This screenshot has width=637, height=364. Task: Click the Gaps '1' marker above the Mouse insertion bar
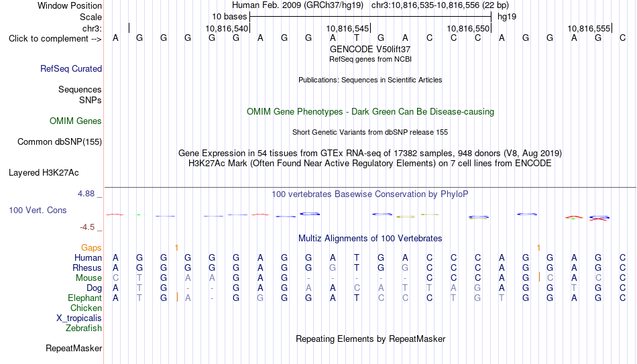pos(538,247)
